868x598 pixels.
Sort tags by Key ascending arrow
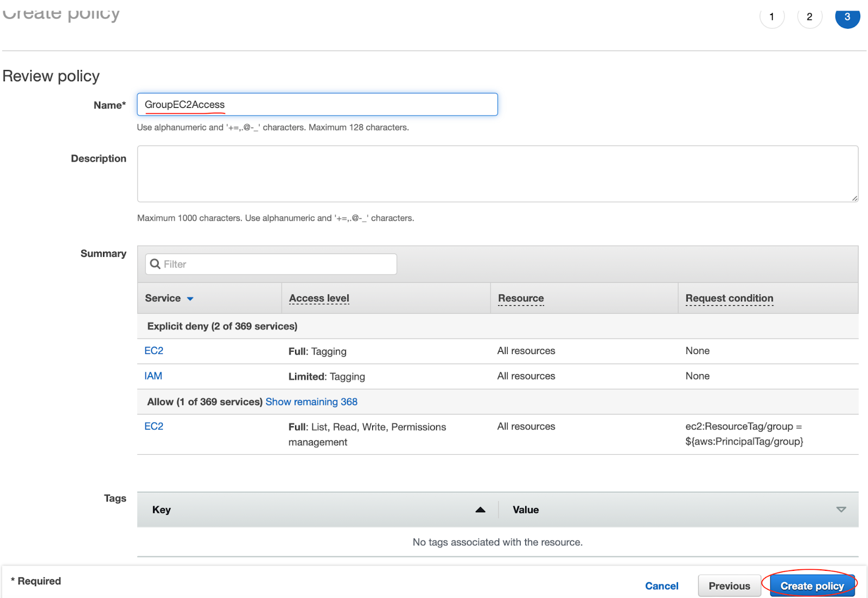coord(480,510)
